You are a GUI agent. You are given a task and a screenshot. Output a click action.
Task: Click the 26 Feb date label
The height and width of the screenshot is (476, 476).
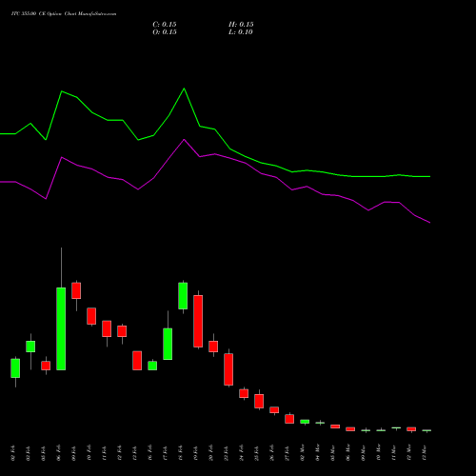pos(272,453)
